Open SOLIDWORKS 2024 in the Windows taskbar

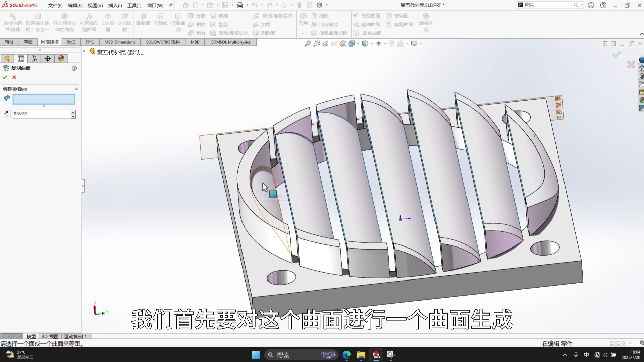coord(376,355)
